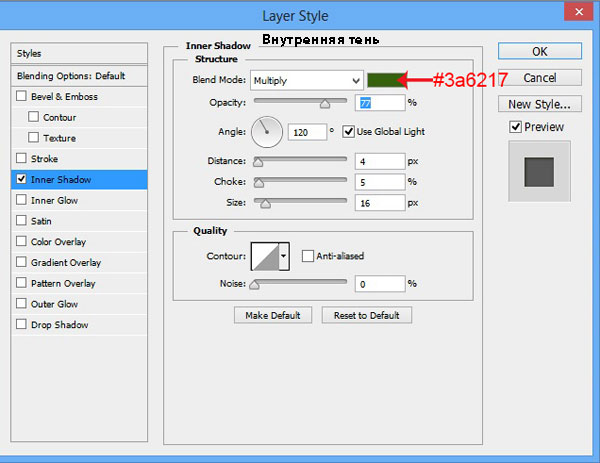Select the Pattern Overlay effect label
The height and width of the screenshot is (463, 600).
coord(63,283)
